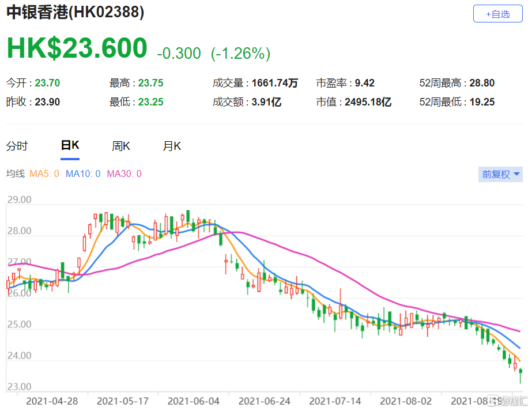Click the stock title 中银香港(HK02388)
Viewport: 532px width, 411px height.
pyautogui.click(x=76, y=13)
